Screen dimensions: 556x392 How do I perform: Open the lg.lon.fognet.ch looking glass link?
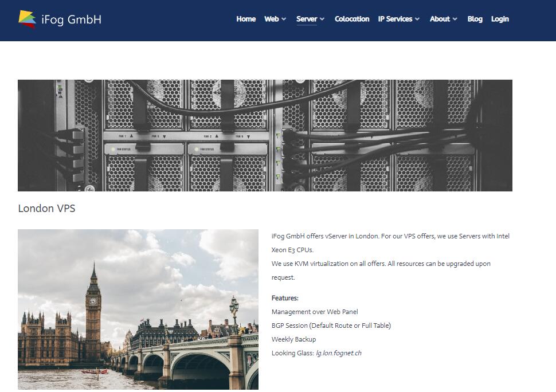(339, 353)
